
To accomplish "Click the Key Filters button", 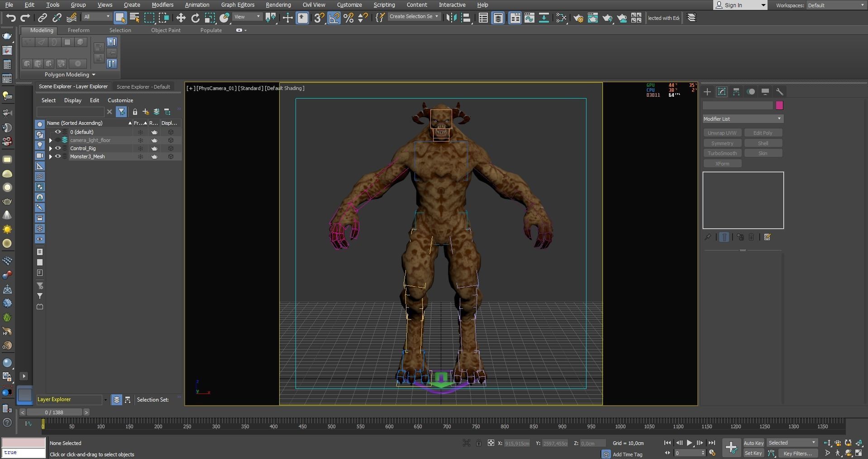I will [798, 453].
